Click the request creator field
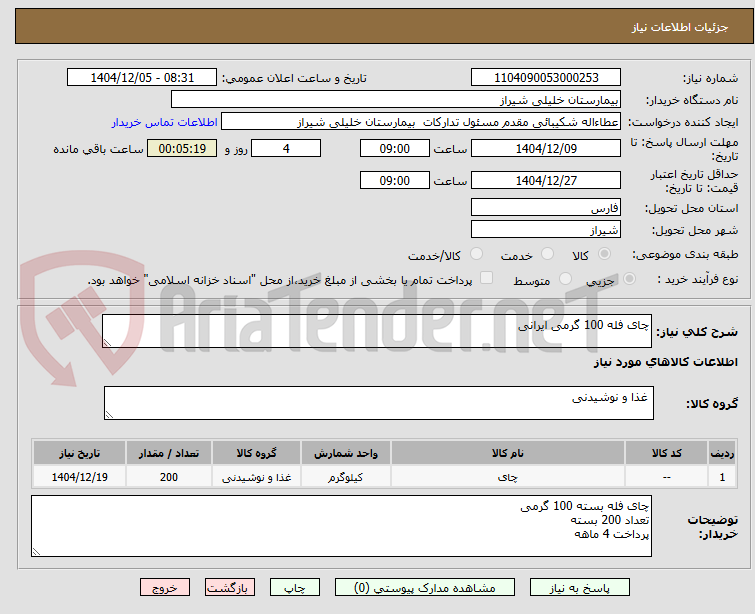 (421, 122)
